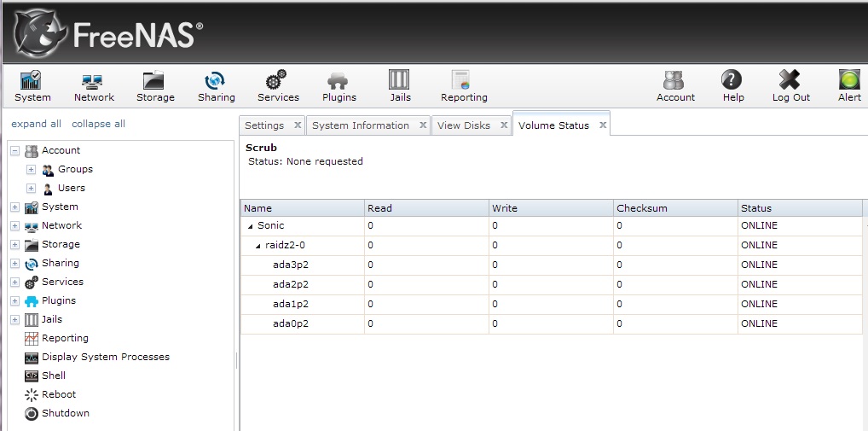
Task: Click the Plugins puzzle icon in sidebar tree
Action: (x=32, y=301)
